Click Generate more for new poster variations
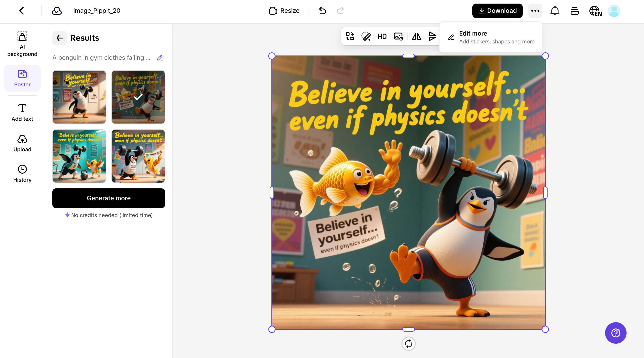 (x=109, y=198)
